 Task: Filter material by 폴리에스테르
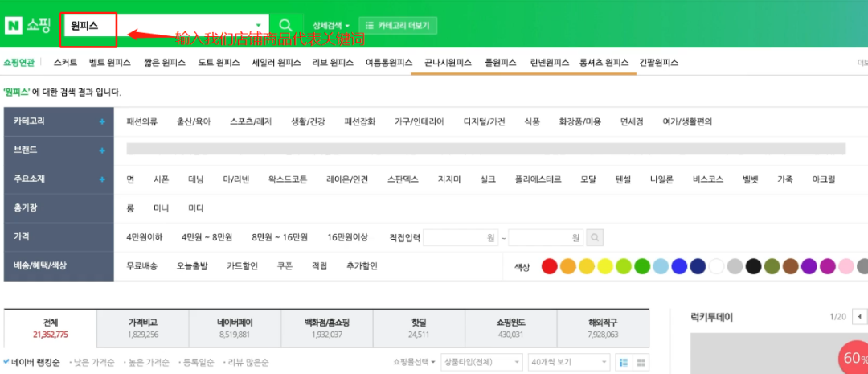coord(538,179)
